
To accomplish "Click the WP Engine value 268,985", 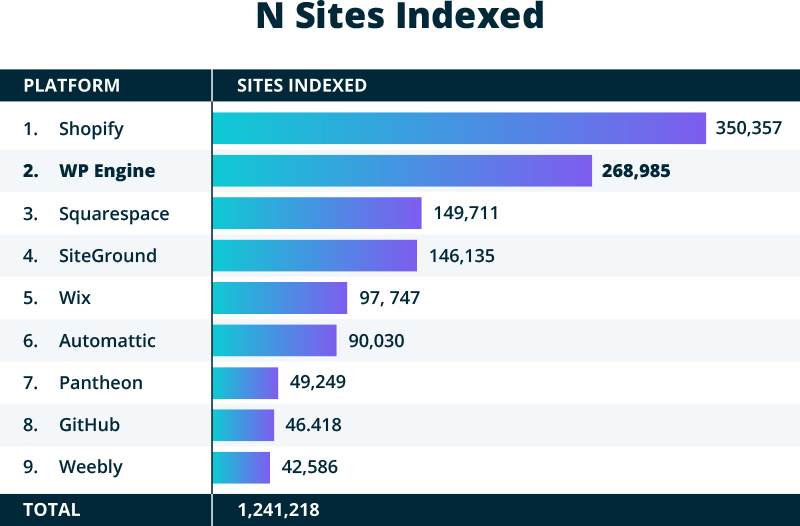I will (636, 171).
